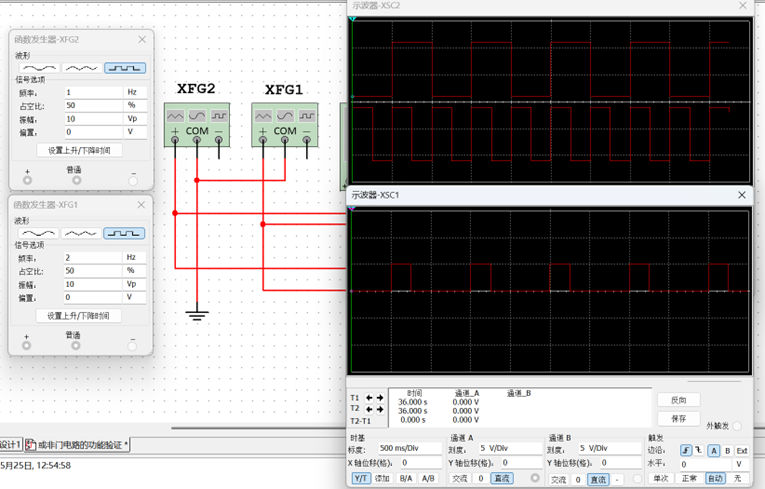Viewport: 765px width, 489px height.
Task: Click Channel B Y position field
Action: coord(621,463)
